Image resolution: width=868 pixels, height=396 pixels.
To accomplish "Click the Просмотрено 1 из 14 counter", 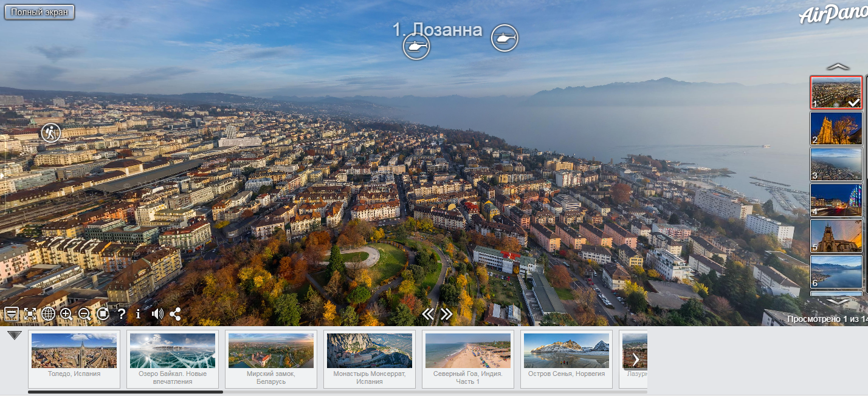I will pyautogui.click(x=827, y=319).
